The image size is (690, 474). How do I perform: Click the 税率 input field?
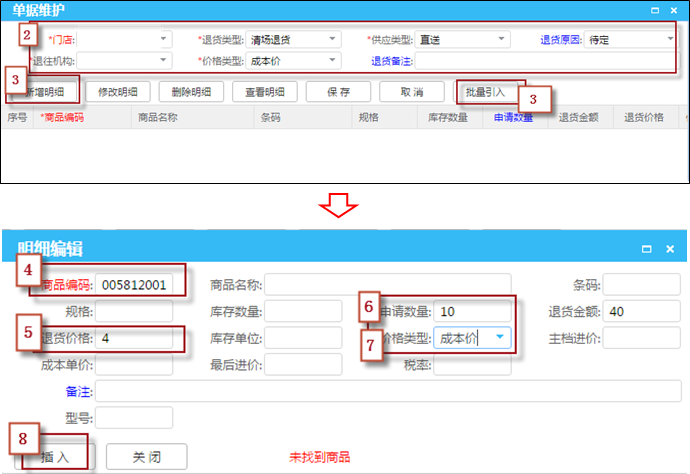[472, 364]
